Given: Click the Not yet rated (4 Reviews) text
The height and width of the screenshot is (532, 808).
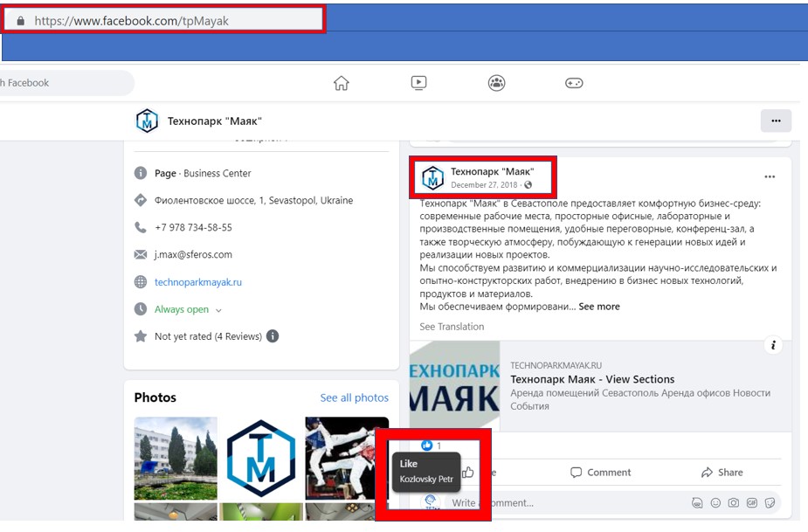Looking at the screenshot, I should coord(208,336).
